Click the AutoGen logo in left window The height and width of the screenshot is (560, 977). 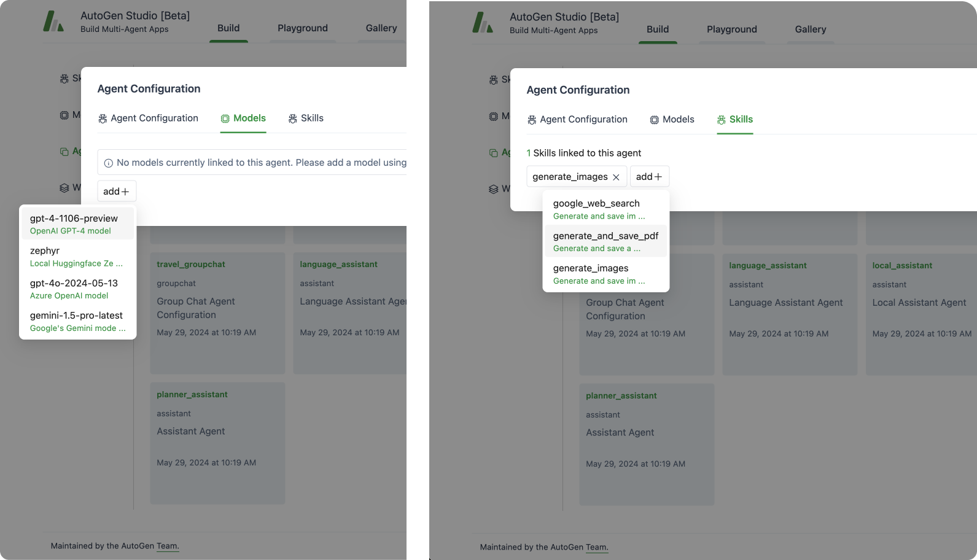pyautogui.click(x=53, y=21)
